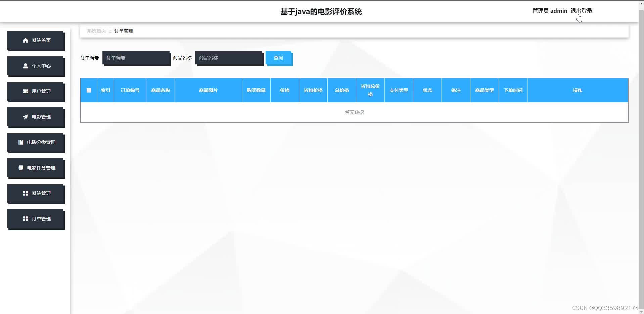The width and height of the screenshot is (644, 314).
Task: Click the 商品图片 column header
Action: click(208, 90)
